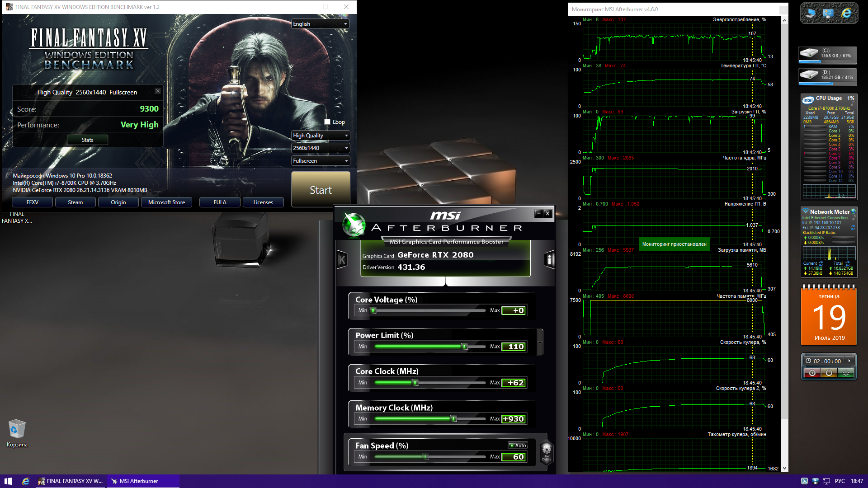Screen dimensions: 868x488
Task: Click Stats under the benchmark score
Action: 87,140
